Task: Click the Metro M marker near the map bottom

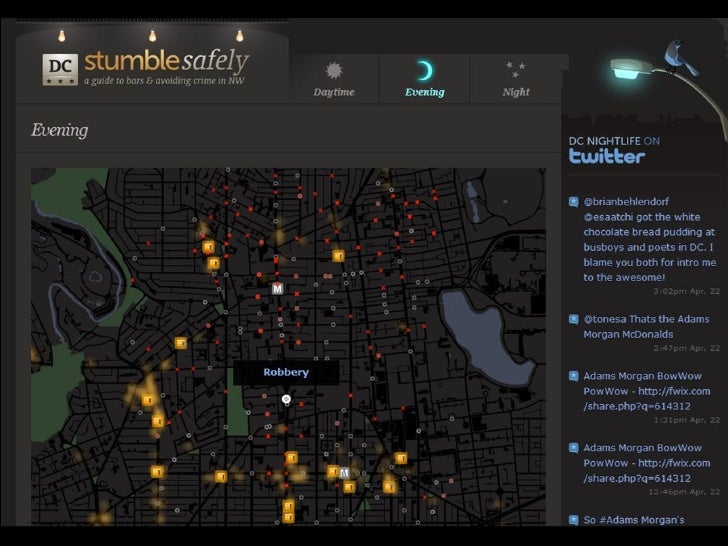Action: coord(344,473)
